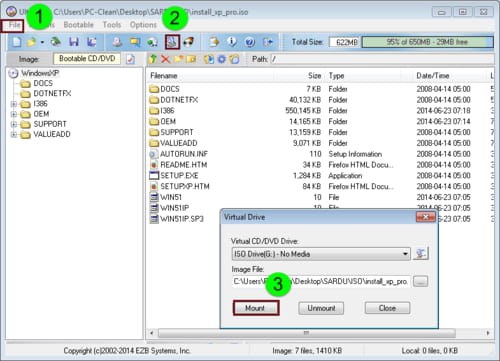Sort by the Size column header
The height and width of the screenshot is (361, 500).
[299, 76]
